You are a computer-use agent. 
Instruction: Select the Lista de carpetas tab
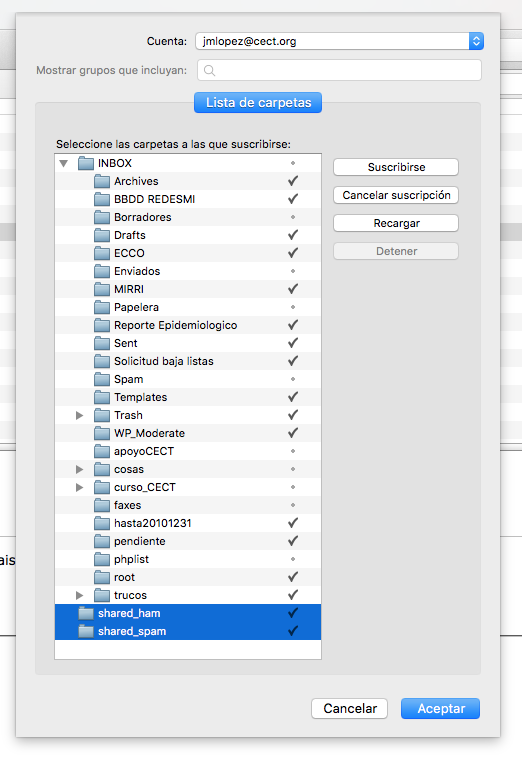click(258, 102)
